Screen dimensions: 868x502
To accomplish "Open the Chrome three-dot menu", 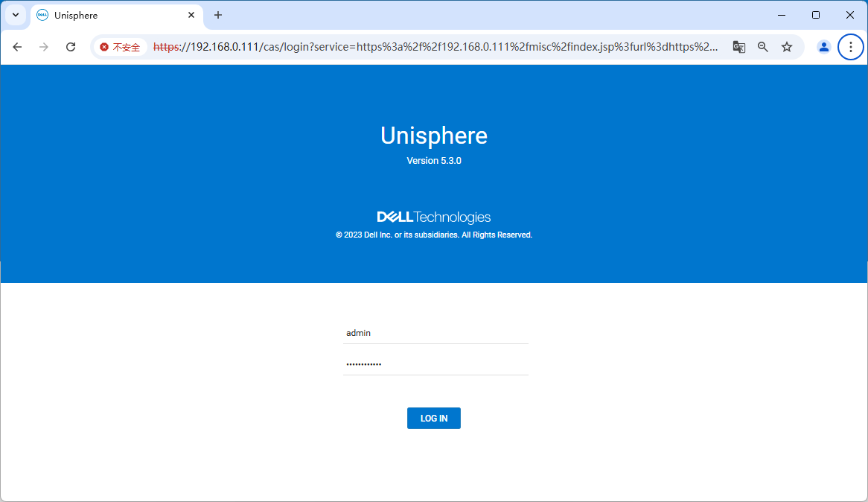I will tap(851, 47).
